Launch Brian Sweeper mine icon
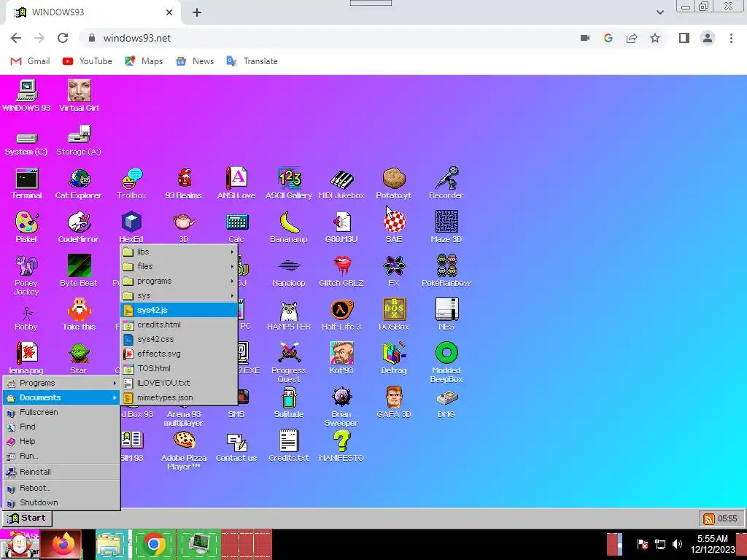Viewport: 747px width, 560px height. point(341,407)
